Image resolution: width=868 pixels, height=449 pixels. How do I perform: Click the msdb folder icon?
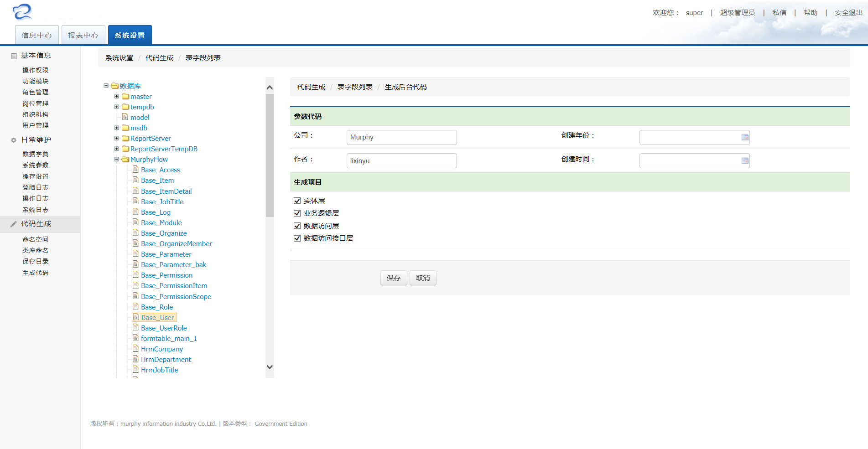[x=125, y=128]
